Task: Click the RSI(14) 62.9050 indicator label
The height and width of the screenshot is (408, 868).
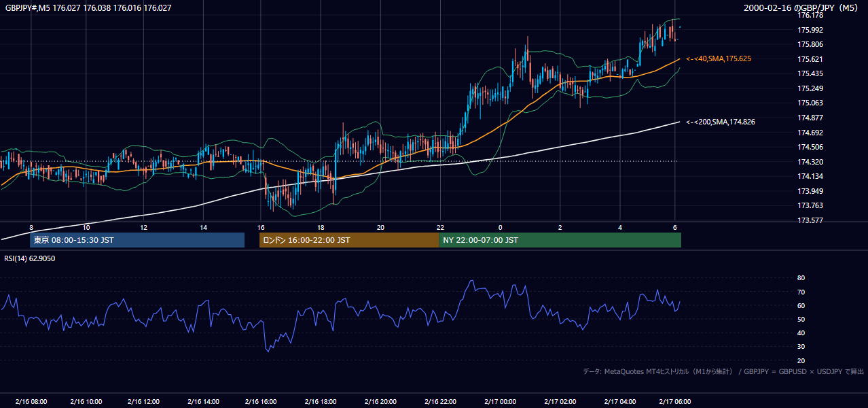Action: coord(30,258)
